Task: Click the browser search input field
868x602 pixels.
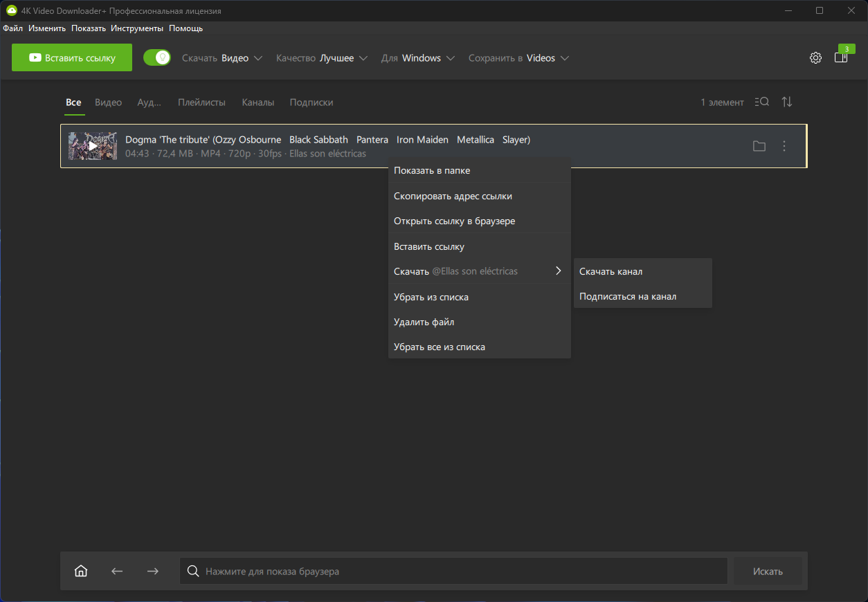Action: click(x=453, y=571)
